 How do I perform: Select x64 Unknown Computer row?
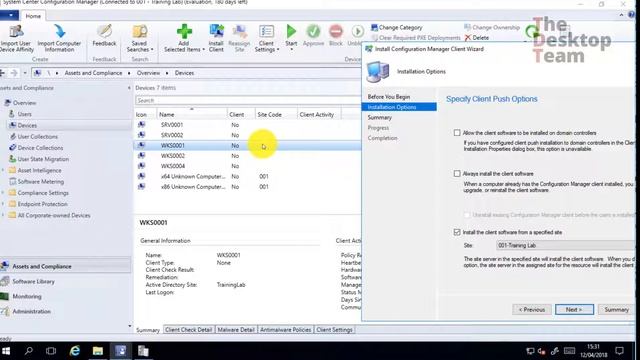(x=248, y=176)
